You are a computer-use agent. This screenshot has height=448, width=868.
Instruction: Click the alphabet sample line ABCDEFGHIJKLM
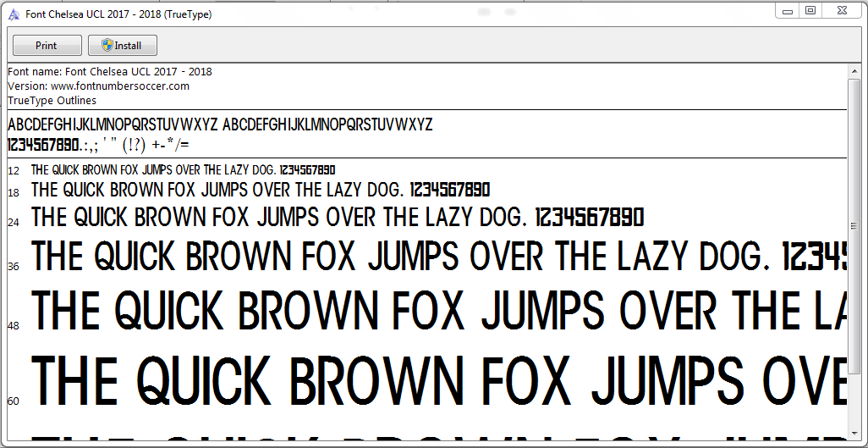[220, 124]
